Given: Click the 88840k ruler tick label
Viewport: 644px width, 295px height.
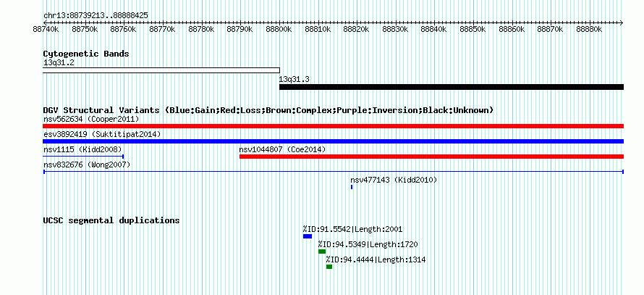Looking at the screenshot, I should [x=433, y=30].
